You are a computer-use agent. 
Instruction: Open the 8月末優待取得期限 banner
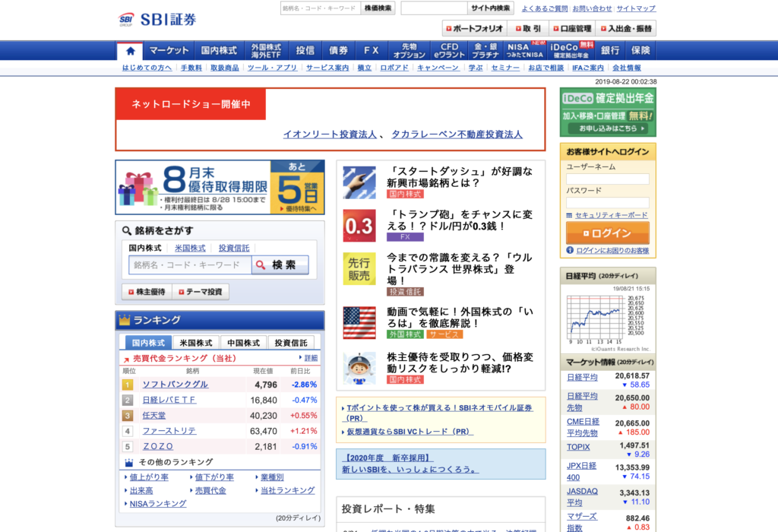(220, 187)
